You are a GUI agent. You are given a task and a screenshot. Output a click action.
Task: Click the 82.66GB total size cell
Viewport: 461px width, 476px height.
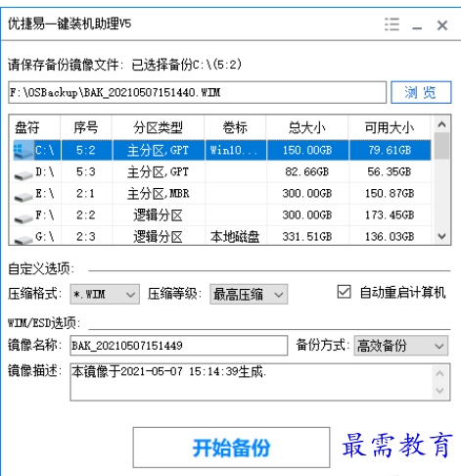(x=307, y=171)
